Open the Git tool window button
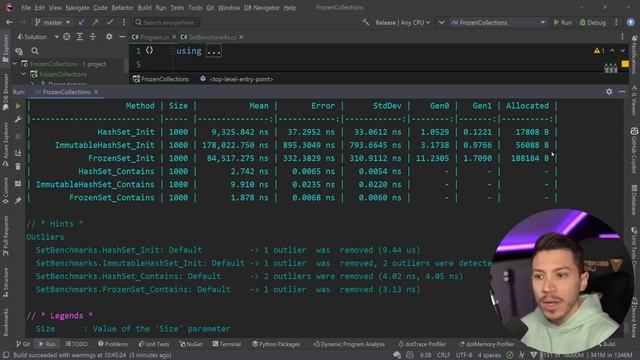This screenshot has width=640, height=360. (x=23, y=344)
